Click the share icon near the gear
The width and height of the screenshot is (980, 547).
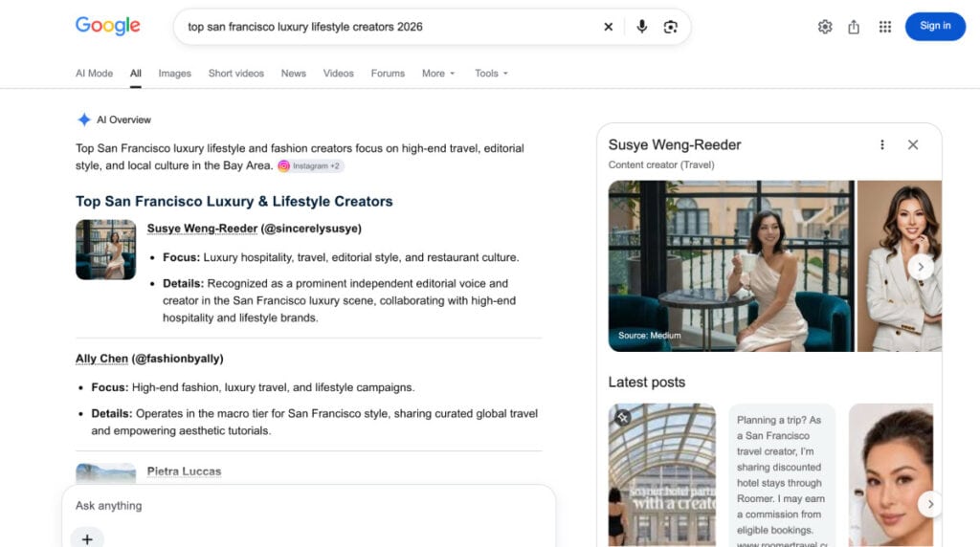[x=854, y=27]
